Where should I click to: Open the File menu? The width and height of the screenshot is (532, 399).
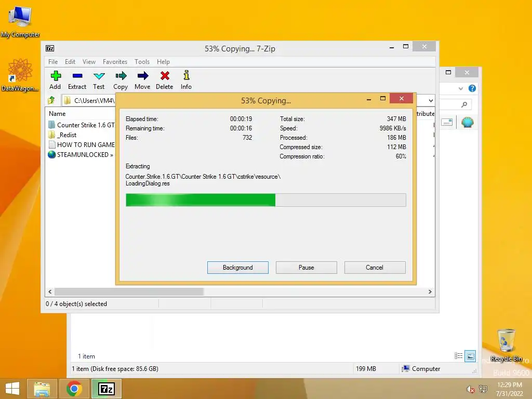[53, 62]
